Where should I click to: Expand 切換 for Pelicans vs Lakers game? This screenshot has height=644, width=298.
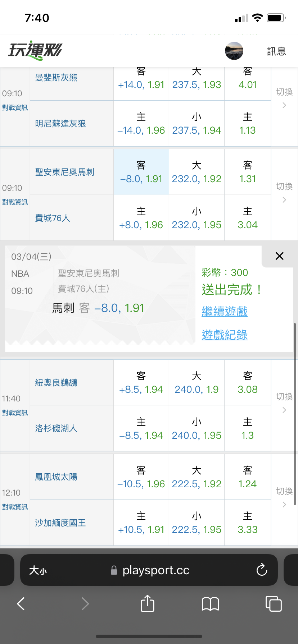284,403
